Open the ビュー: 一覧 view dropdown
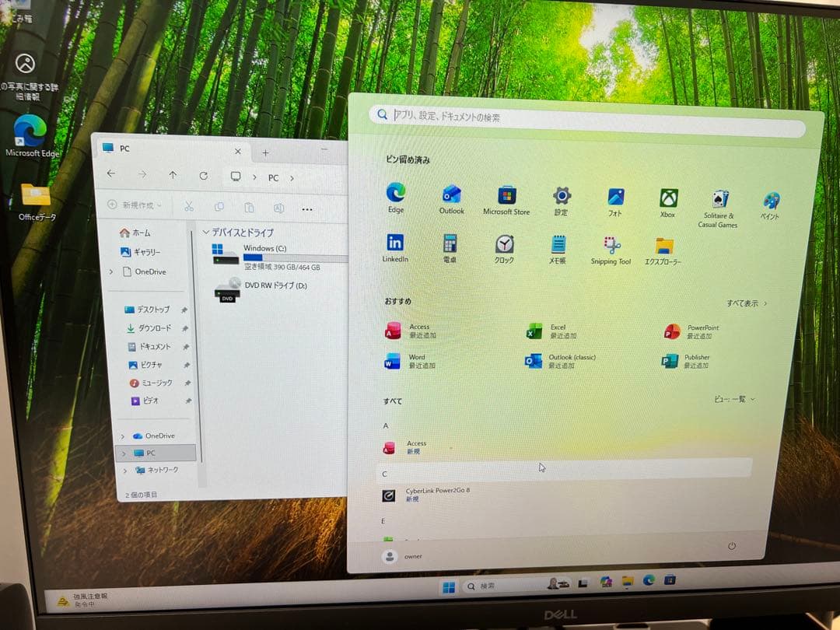Viewport: 840px width, 630px height. (734, 399)
